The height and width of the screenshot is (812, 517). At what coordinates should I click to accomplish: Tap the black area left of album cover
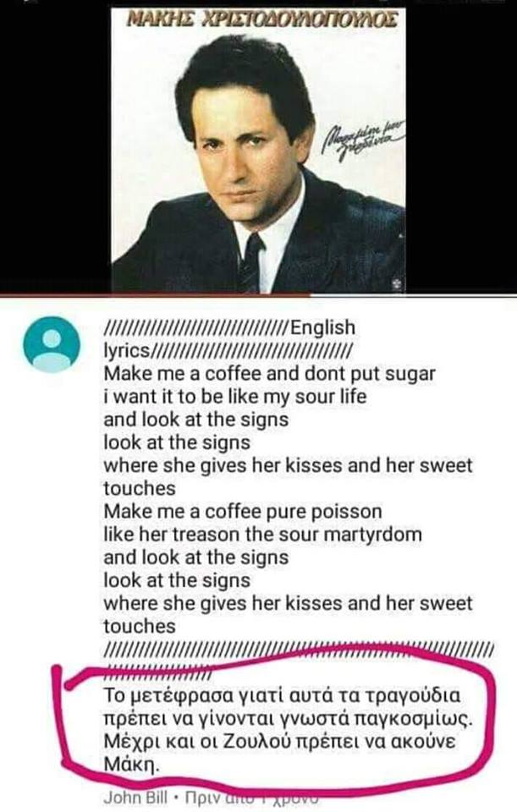tap(56, 147)
